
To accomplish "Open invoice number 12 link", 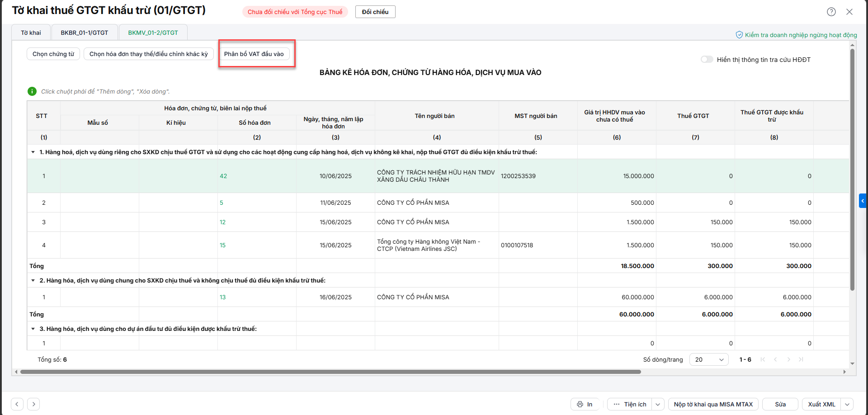I will [223, 222].
